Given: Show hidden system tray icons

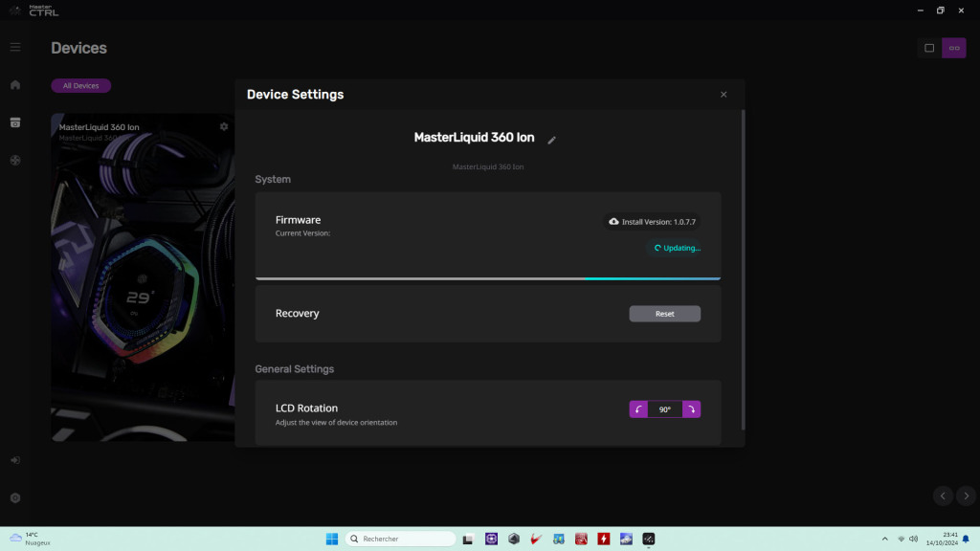Looking at the screenshot, I should tap(885, 539).
